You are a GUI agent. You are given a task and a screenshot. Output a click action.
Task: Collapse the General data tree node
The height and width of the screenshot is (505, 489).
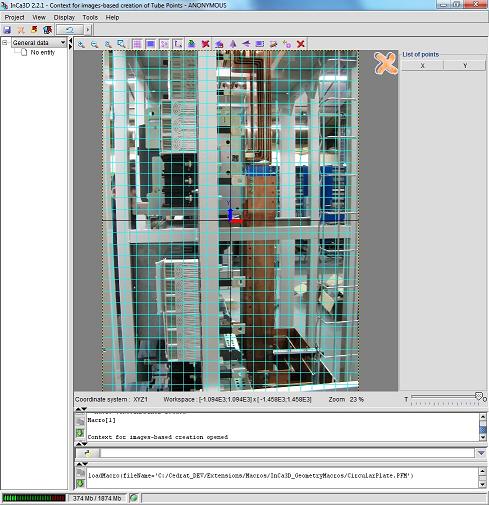(x=5, y=43)
